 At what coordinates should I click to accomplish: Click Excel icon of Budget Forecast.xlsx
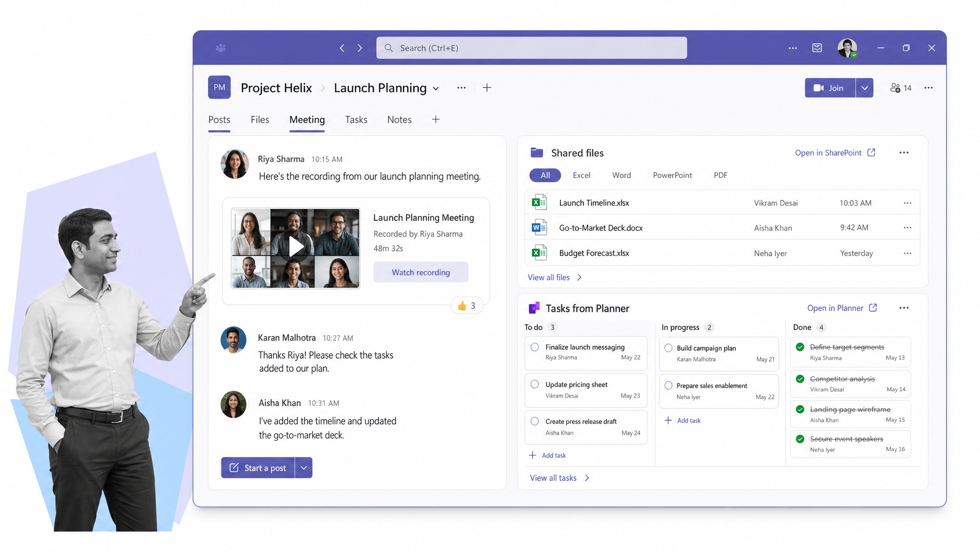pyautogui.click(x=539, y=253)
